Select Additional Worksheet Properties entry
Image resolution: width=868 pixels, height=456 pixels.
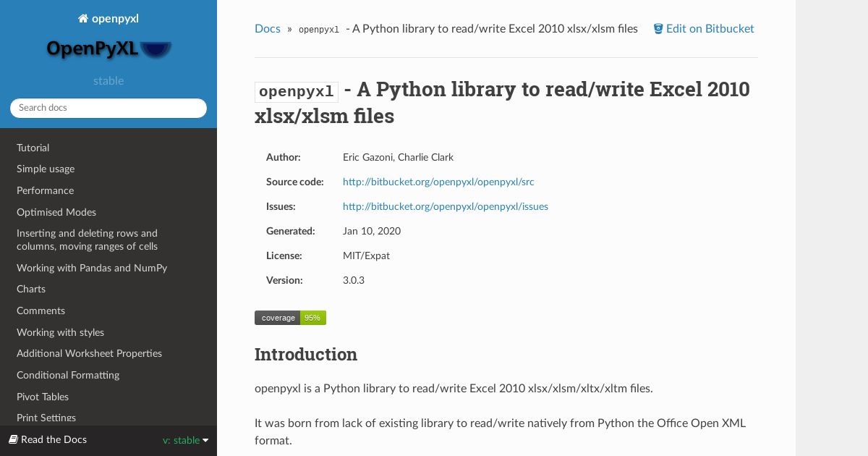(89, 353)
